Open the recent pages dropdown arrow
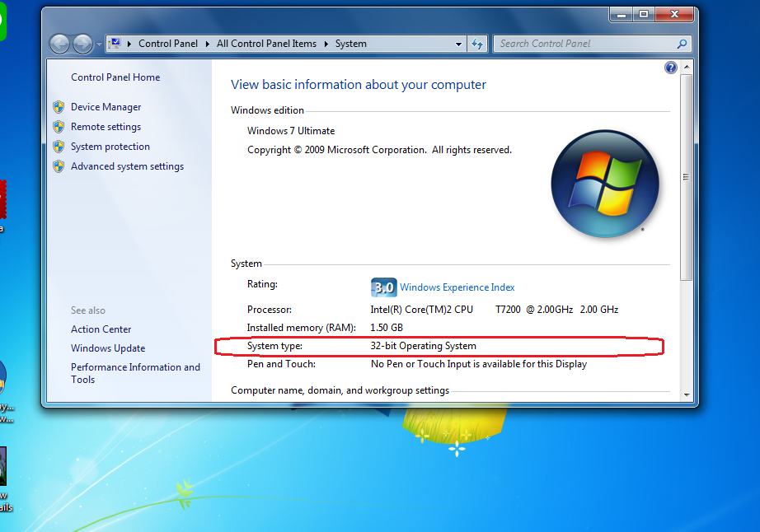Image resolution: width=760 pixels, height=532 pixels. point(99,44)
